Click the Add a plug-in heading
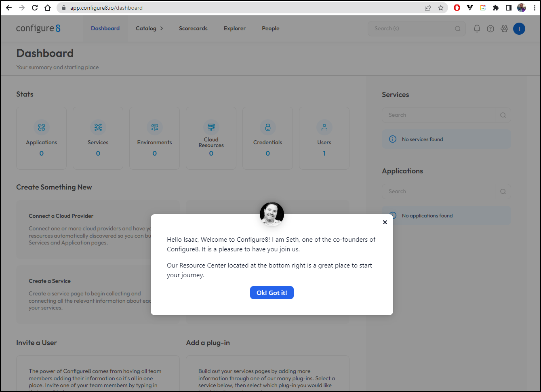The width and height of the screenshot is (541, 392). coord(208,343)
